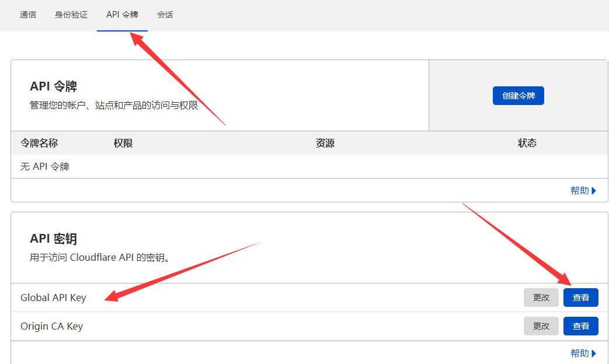Switch to the 通信 tab
This screenshot has height=364, width=609.
point(28,15)
